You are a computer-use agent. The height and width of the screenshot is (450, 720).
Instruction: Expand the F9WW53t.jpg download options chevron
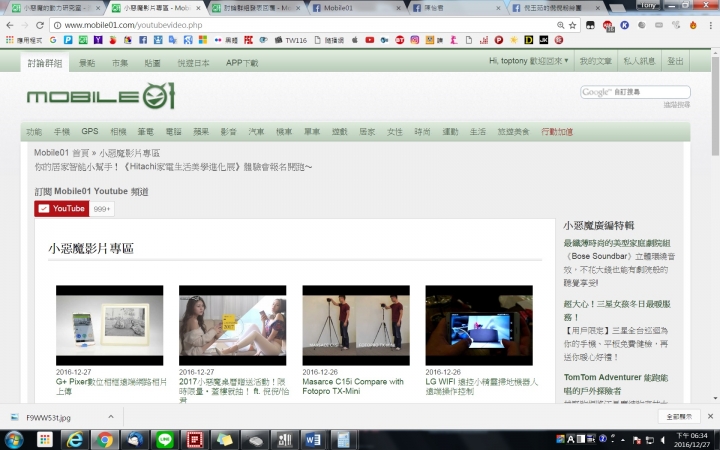coord(111,417)
